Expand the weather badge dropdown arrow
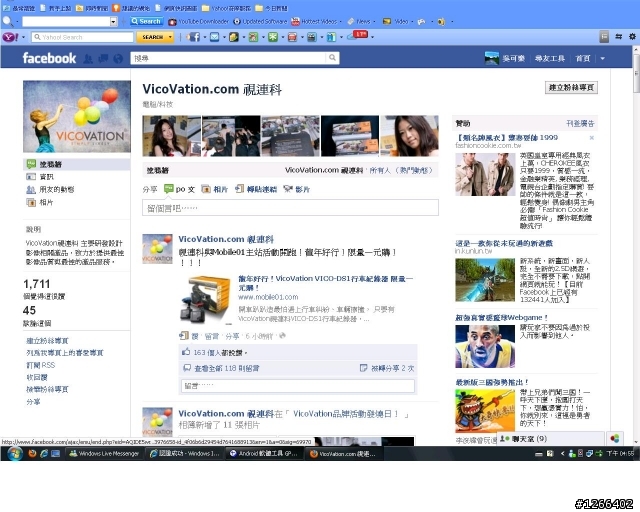Viewport: 640px width, 512px height. click(x=372, y=37)
